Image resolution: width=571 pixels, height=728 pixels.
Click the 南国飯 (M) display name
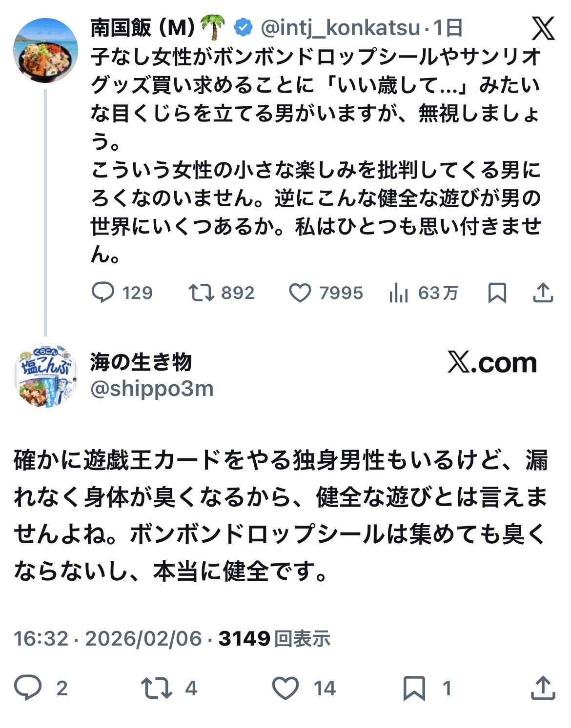point(143,29)
